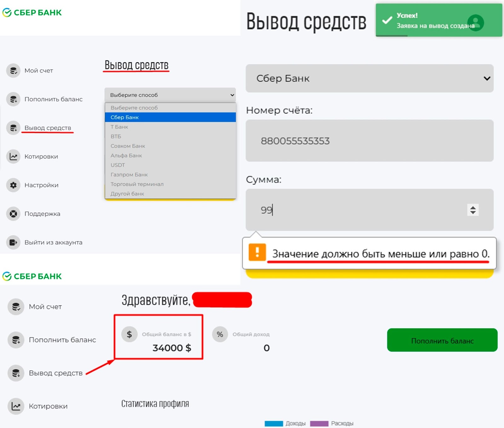
Task: Open the 'Выберите способ' method dropdown
Action: point(170,95)
